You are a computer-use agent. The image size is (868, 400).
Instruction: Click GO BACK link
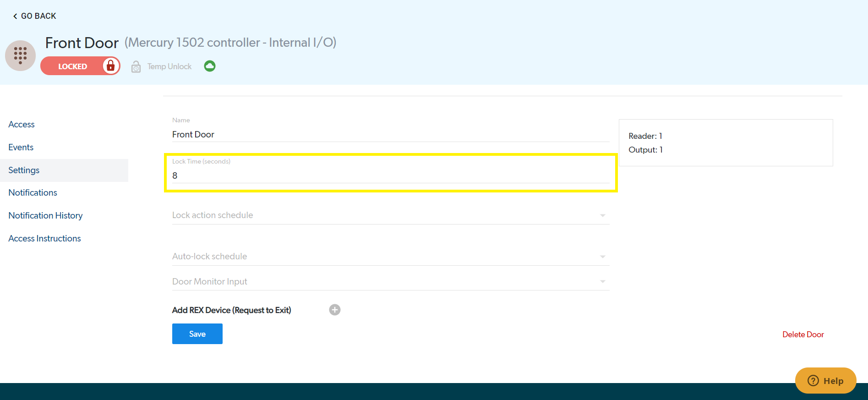pos(34,16)
